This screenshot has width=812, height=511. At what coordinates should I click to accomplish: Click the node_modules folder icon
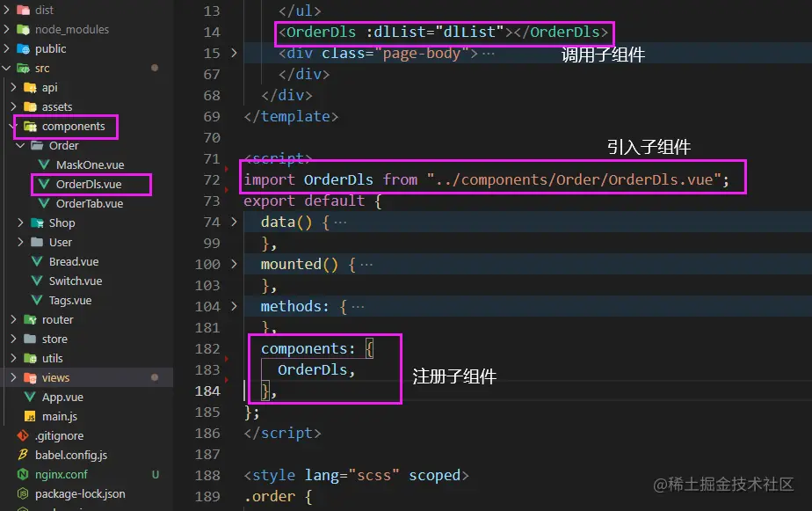pyautogui.click(x=24, y=29)
